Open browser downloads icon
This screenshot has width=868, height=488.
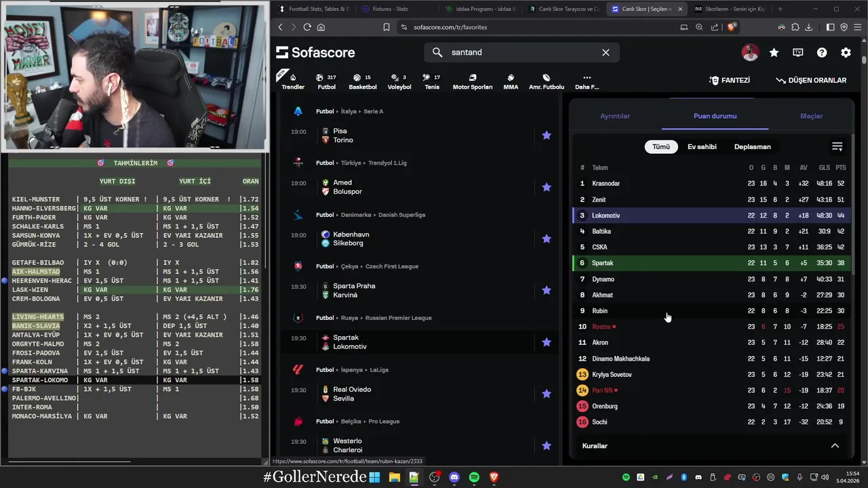(809, 27)
